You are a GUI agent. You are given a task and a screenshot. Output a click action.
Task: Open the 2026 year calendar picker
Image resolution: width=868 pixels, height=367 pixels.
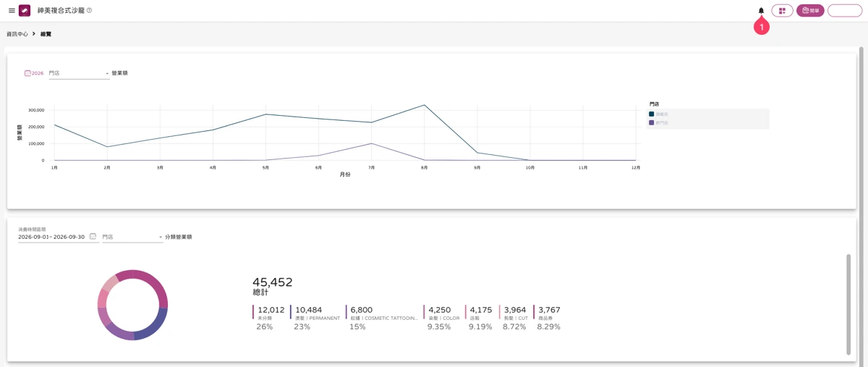pyautogui.click(x=34, y=73)
